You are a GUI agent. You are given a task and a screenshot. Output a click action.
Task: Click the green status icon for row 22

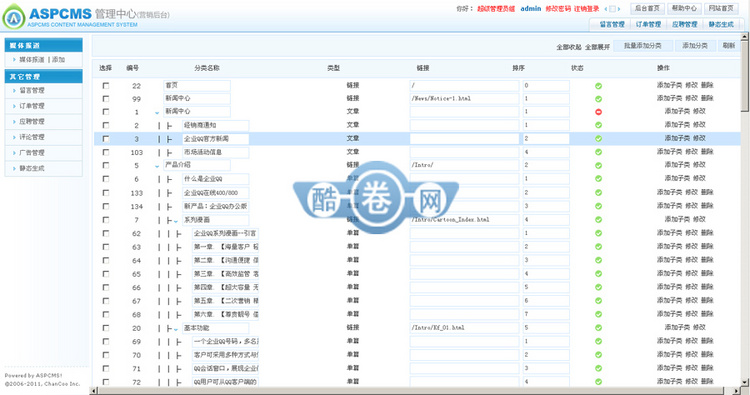coord(598,86)
